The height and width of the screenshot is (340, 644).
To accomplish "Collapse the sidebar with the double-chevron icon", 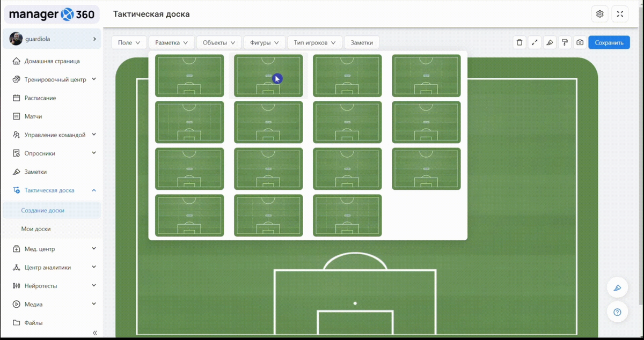I will [x=95, y=332].
